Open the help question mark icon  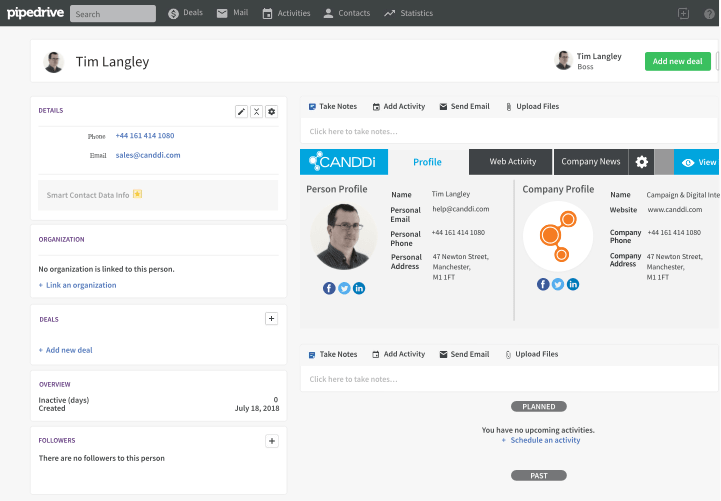pos(709,14)
